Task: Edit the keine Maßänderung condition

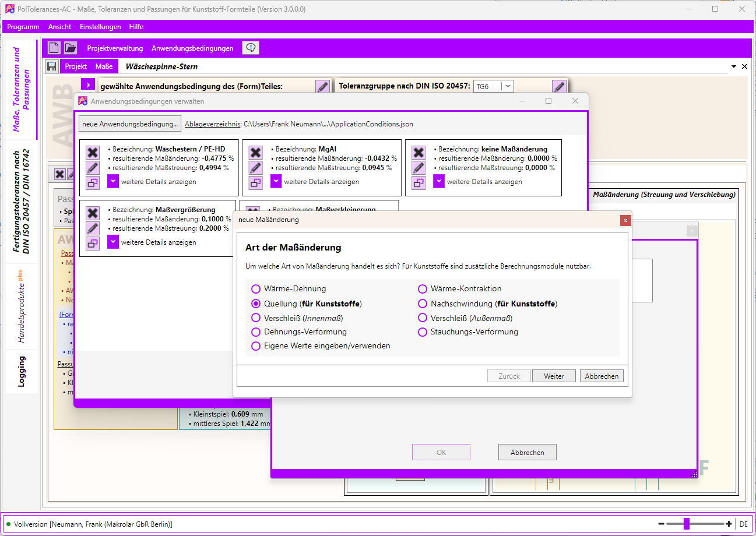Action: click(419, 168)
